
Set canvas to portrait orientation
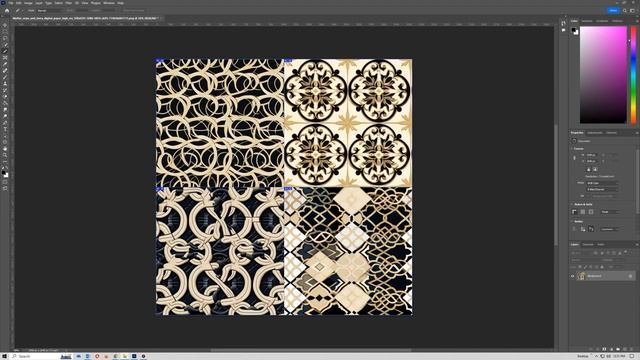pos(589,169)
